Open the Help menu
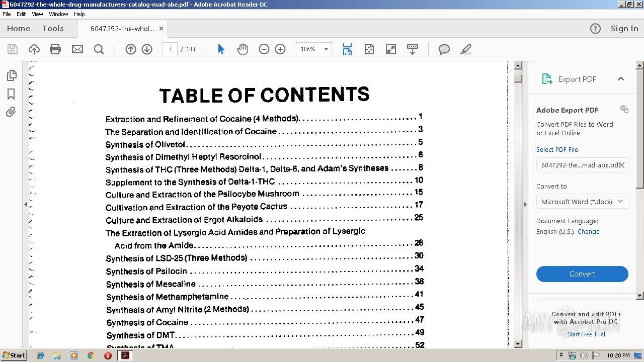This screenshot has height=362, width=644. point(79,14)
